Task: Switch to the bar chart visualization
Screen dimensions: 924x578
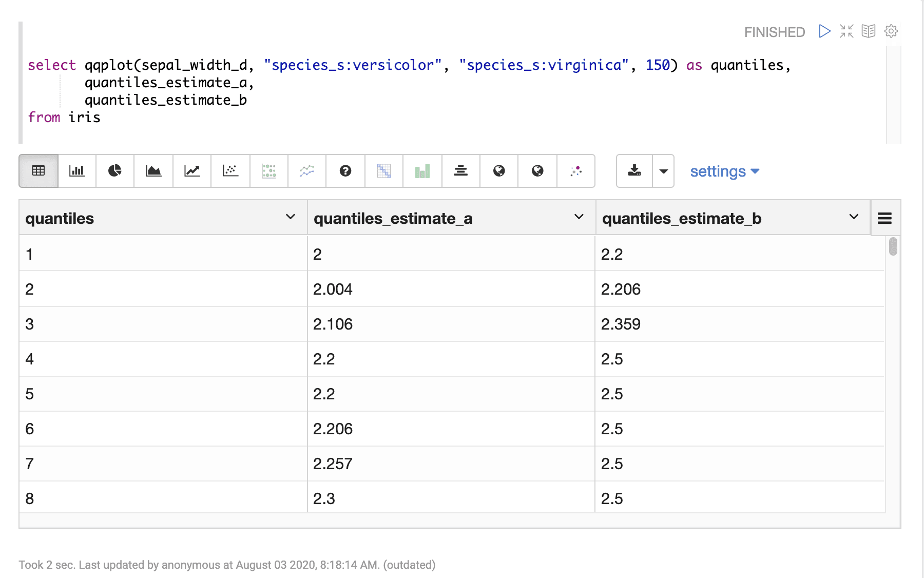Action: click(76, 171)
